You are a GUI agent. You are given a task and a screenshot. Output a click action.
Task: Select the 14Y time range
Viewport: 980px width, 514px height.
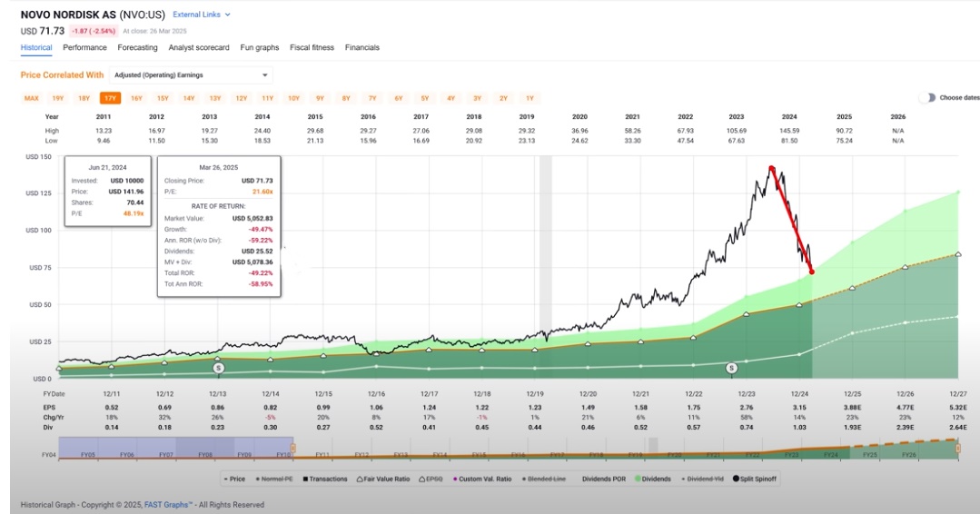pos(189,98)
